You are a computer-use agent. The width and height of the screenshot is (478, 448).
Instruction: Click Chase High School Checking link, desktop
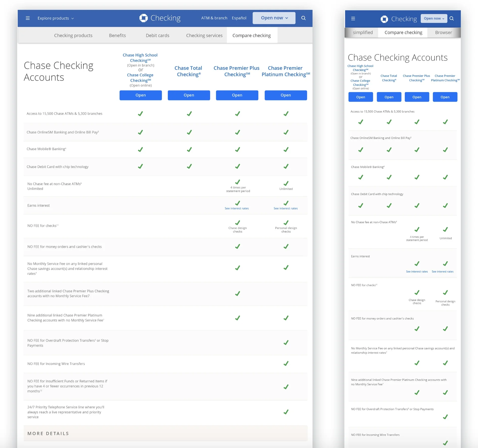140,58
